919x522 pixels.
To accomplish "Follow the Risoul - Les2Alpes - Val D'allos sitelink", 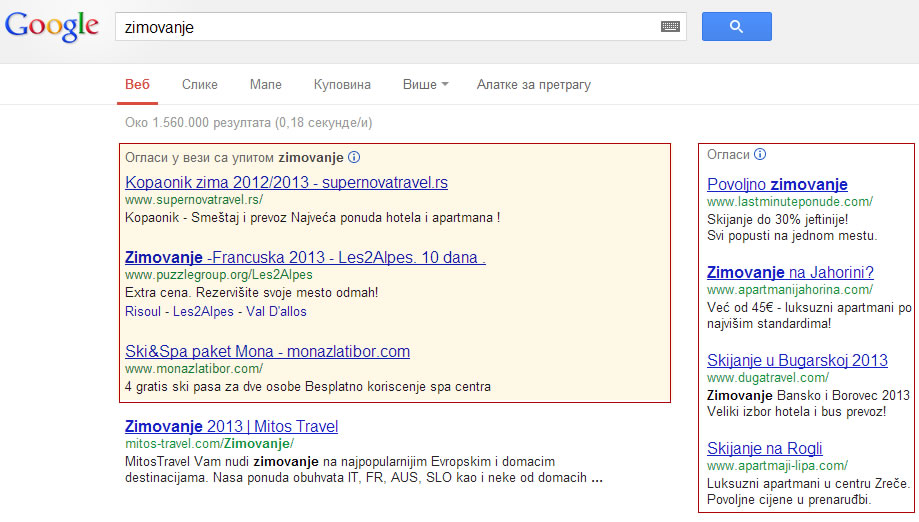I will tap(216, 311).
